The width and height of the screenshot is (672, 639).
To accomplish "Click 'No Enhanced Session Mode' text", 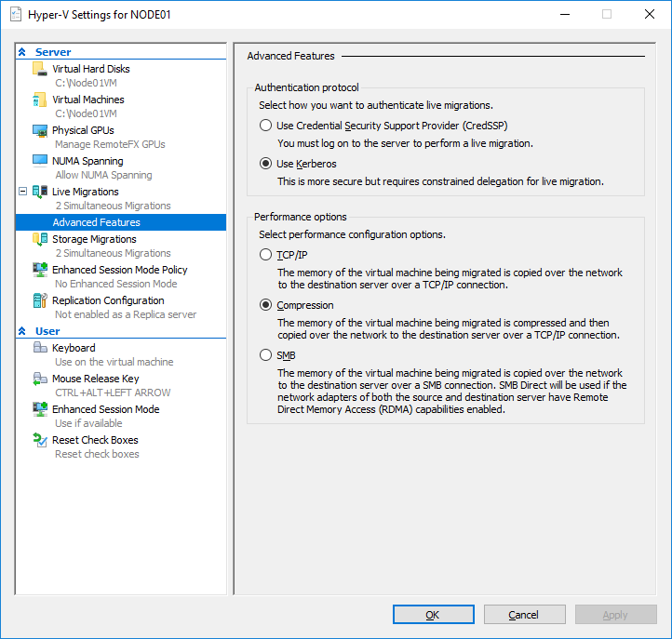I will [x=116, y=284].
